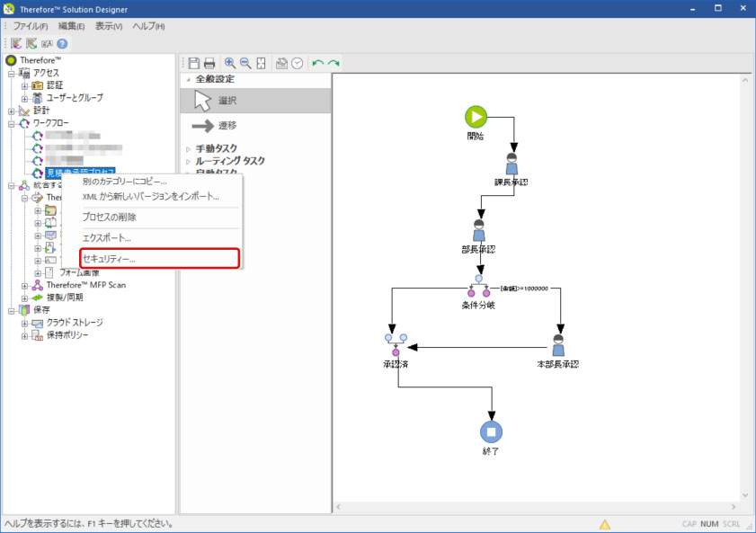Click the blue Help question mark icon
Screen dimensions: 756x533
click(x=62, y=43)
